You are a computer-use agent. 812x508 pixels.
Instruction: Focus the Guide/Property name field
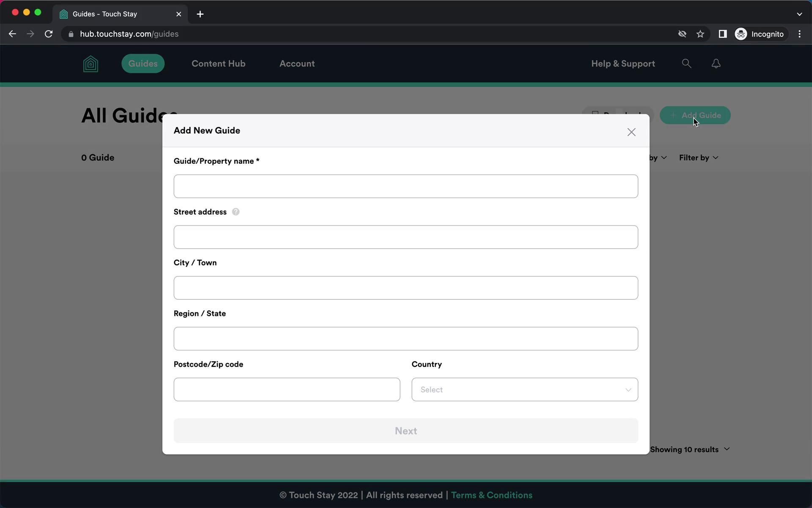coord(405,186)
